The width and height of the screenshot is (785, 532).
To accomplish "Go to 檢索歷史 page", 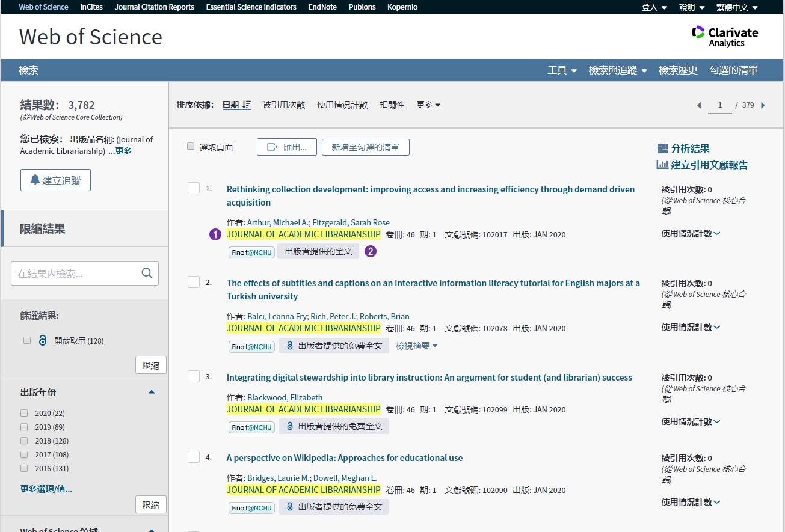I will click(678, 70).
